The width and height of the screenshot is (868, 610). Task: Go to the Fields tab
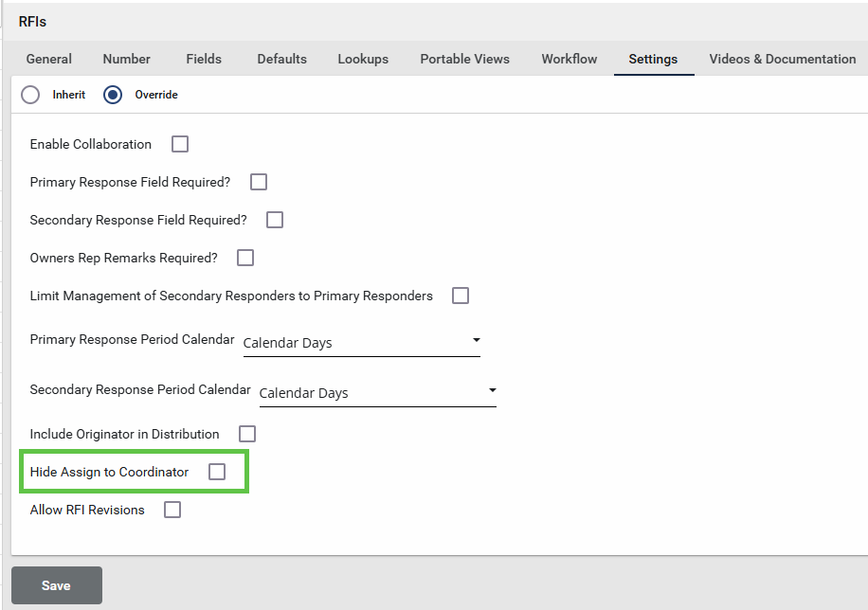[204, 59]
